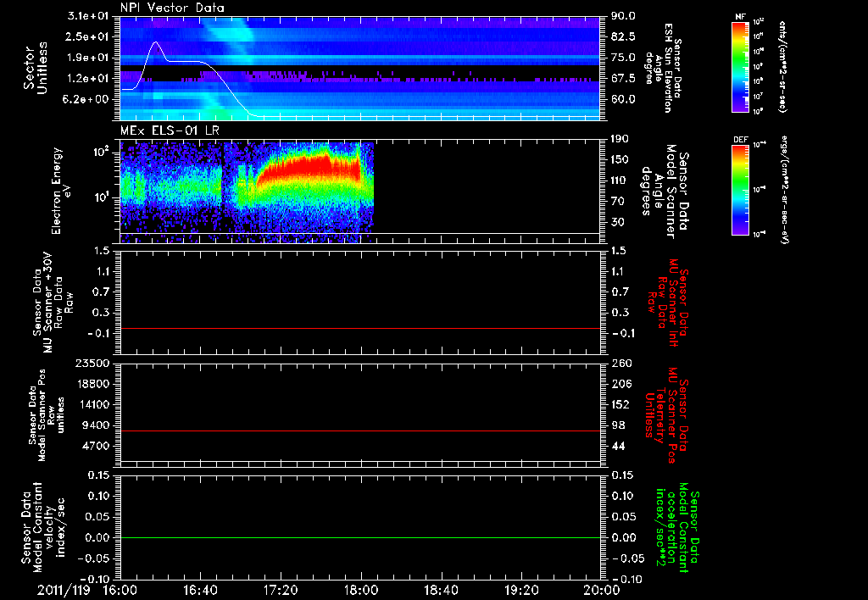Click the 2011/119 date label
Image resolution: width=868 pixels, height=600 pixels.
pos(64,589)
